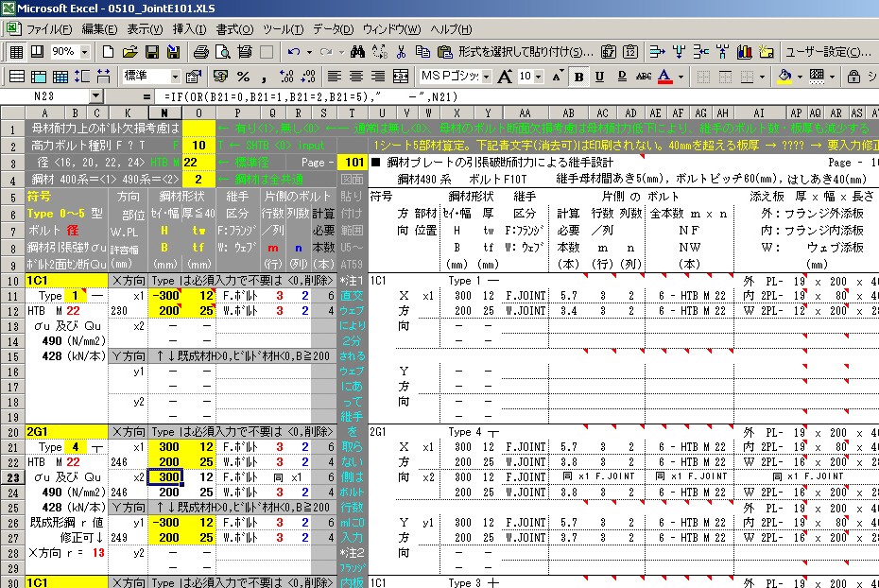Open the font size 10 dropdown
The height and width of the screenshot is (588, 879).
click(539, 77)
